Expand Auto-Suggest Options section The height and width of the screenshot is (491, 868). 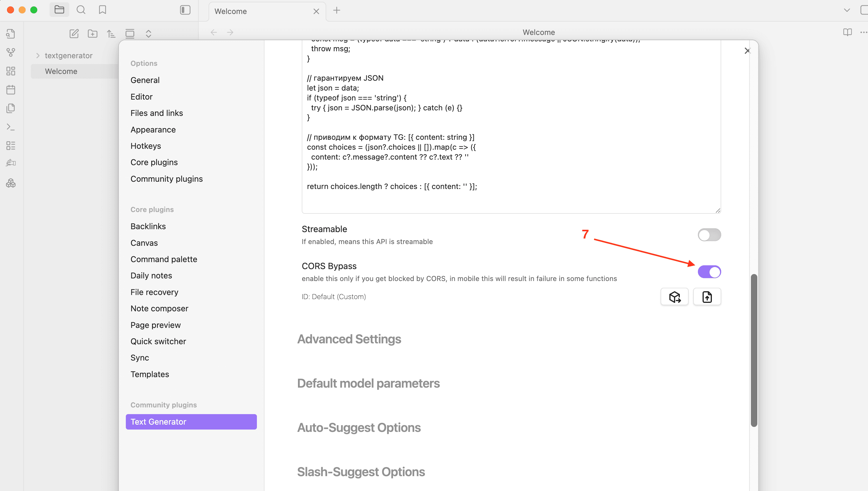click(359, 428)
